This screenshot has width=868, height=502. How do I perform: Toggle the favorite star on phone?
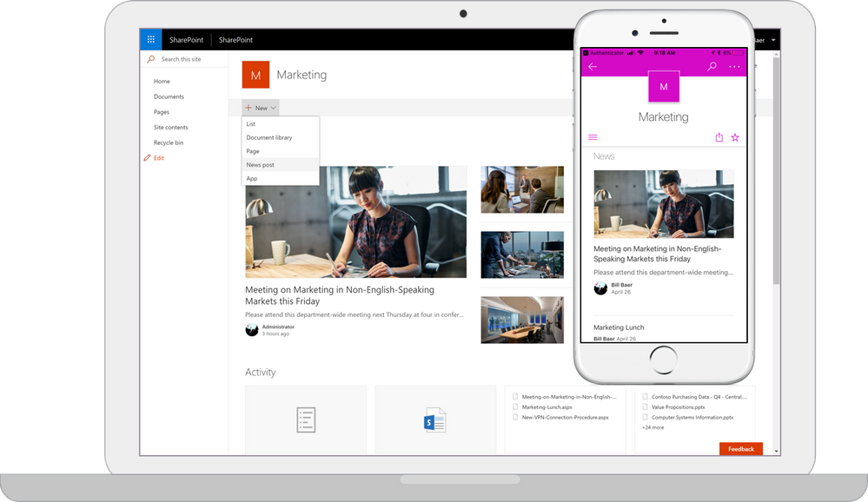click(x=735, y=137)
